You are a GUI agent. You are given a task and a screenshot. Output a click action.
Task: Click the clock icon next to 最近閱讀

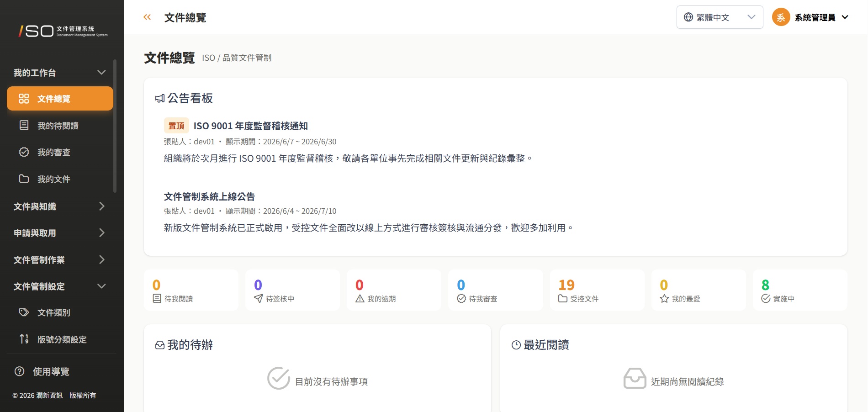[516, 345]
